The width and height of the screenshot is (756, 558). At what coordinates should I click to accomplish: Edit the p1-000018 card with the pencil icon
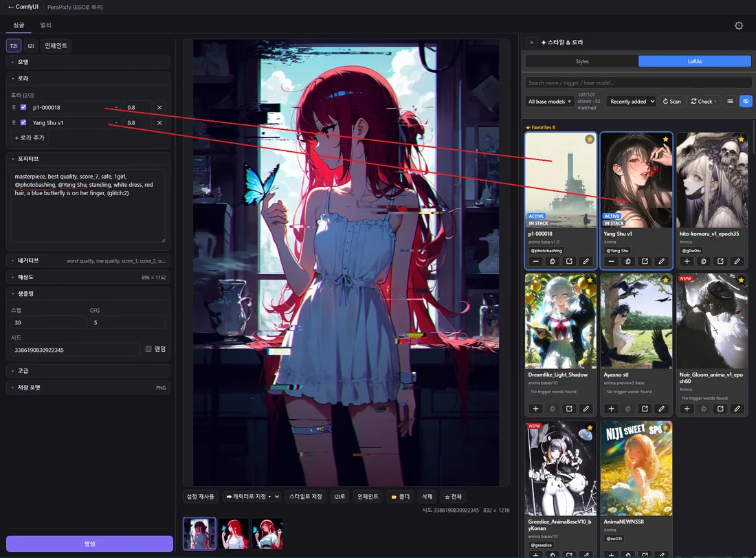click(x=586, y=261)
